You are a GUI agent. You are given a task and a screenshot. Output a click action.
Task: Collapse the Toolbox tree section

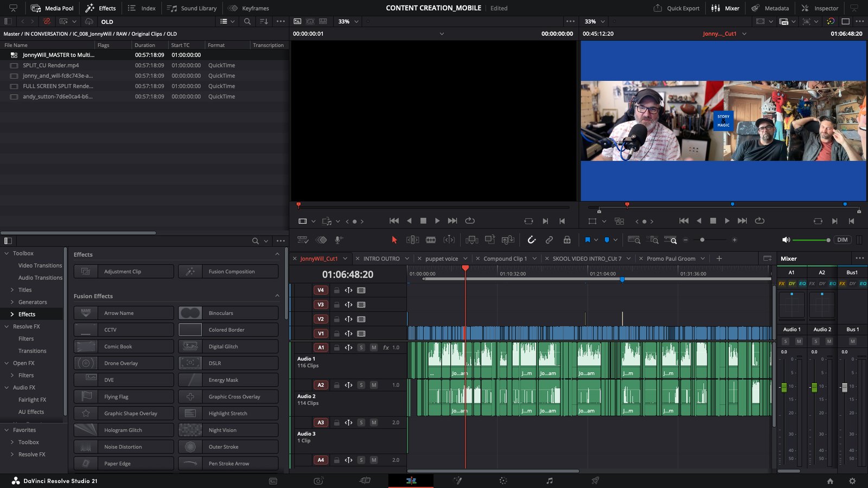point(7,253)
